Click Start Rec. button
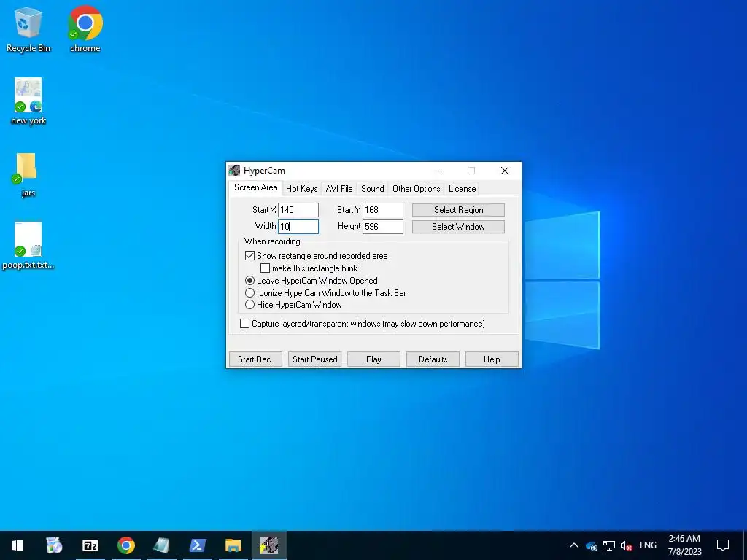This screenshot has height=560, width=747. pos(255,359)
